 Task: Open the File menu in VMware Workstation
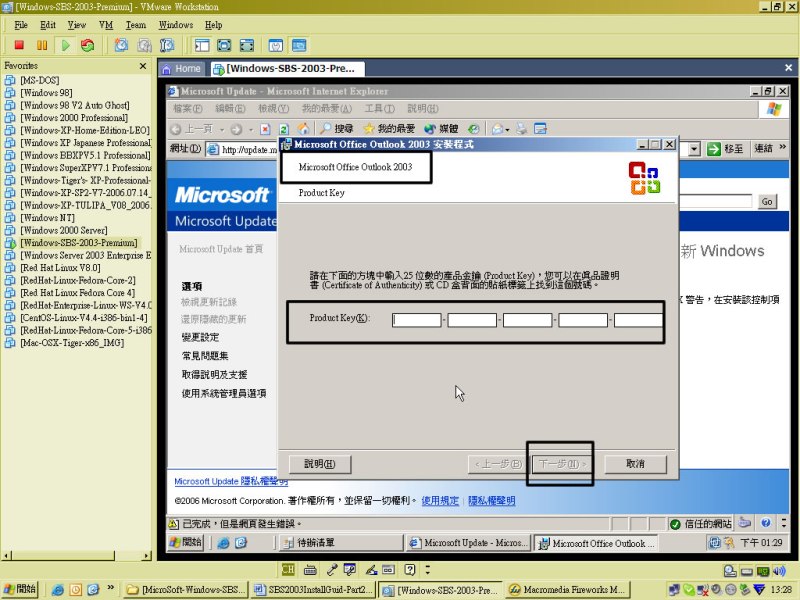pos(21,25)
